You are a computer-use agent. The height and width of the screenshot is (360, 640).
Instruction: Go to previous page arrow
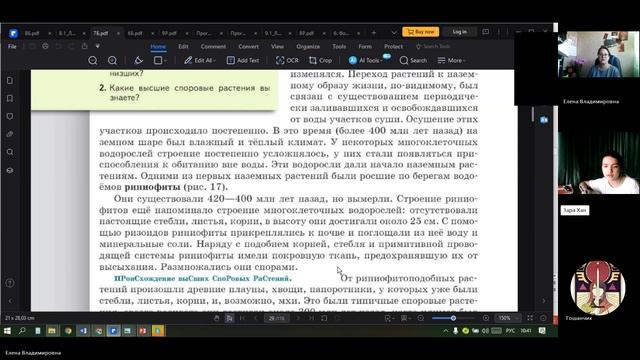point(256,318)
